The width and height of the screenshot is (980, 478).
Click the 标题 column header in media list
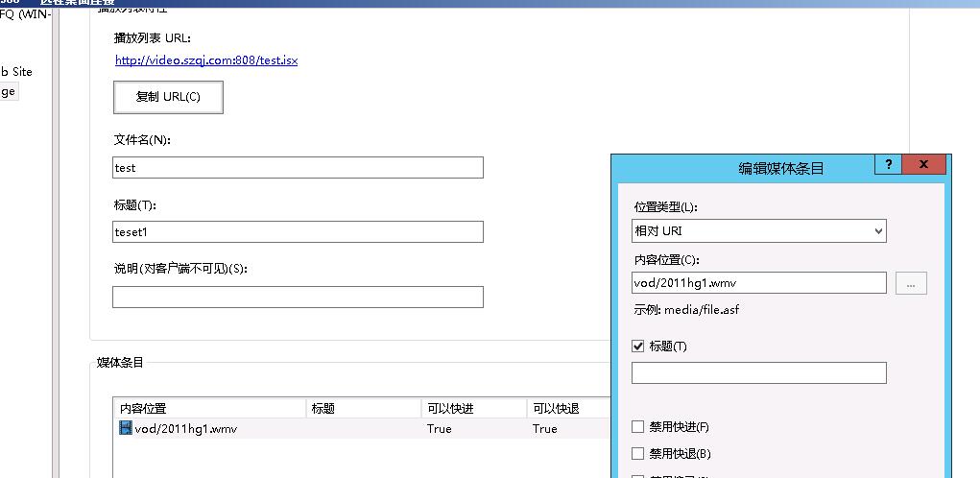point(364,409)
